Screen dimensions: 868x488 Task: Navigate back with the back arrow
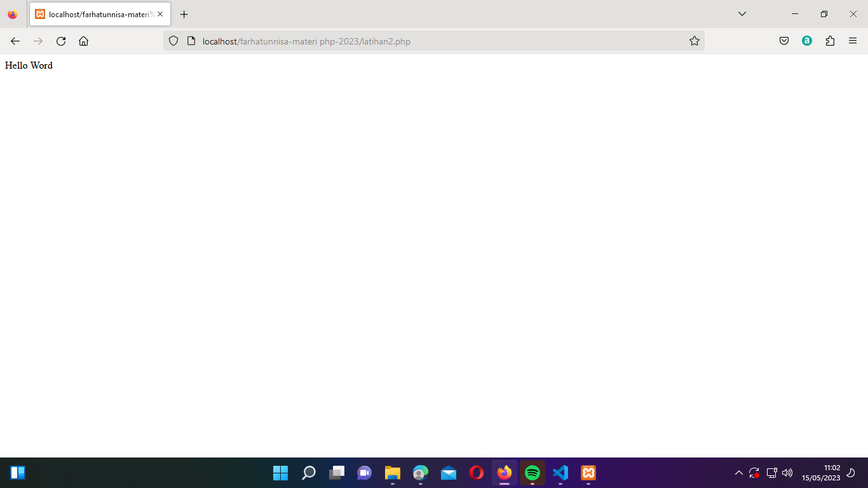point(15,41)
